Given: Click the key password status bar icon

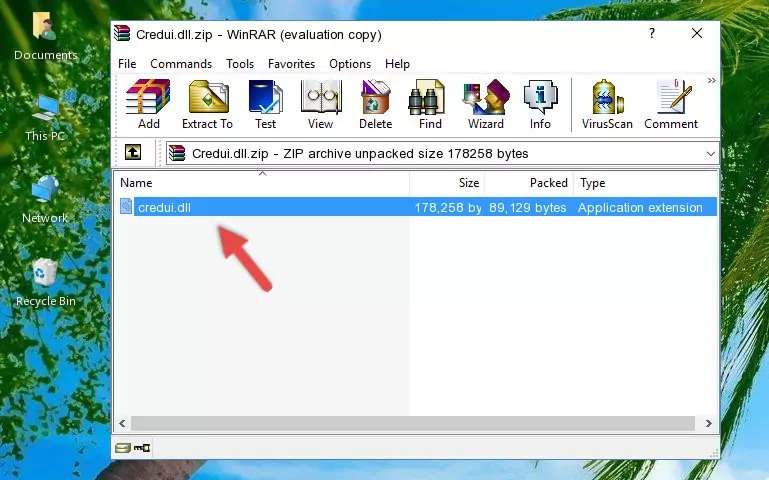Looking at the screenshot, I should pos(142,448).
